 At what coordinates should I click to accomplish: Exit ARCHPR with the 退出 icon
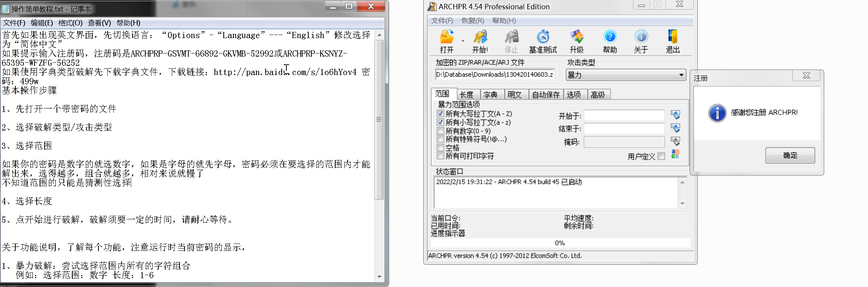click(x=673, y=41)
